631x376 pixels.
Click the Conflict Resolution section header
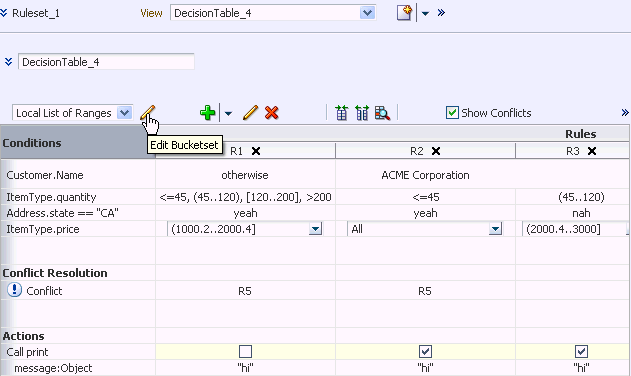[x=55, y=273]
